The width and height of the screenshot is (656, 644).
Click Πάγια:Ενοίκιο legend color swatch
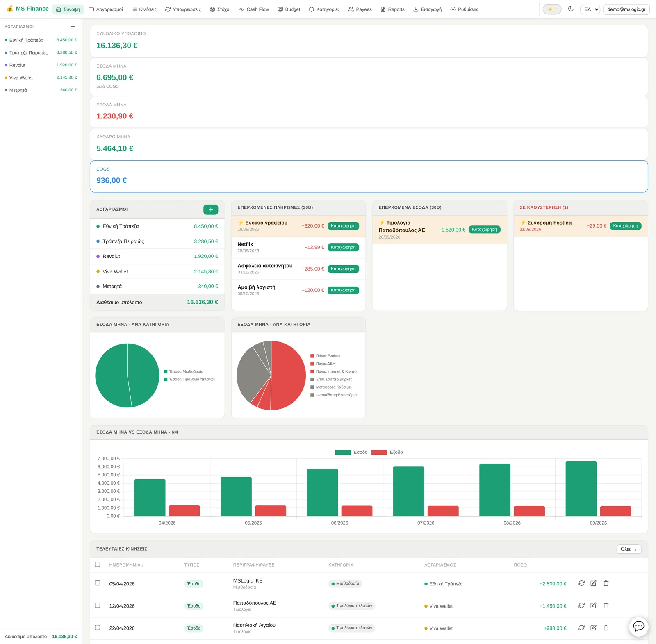coord(312,356)
